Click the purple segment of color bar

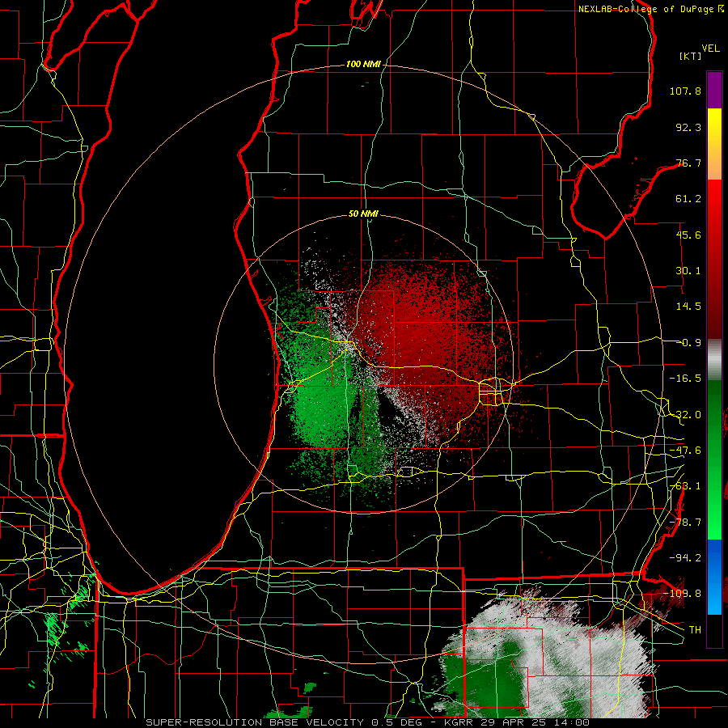[714, 90]
